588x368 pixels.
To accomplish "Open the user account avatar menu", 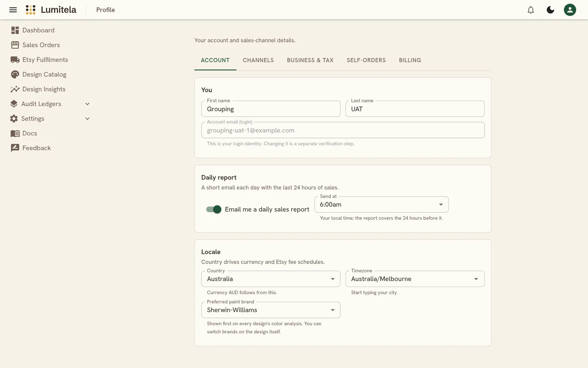I will coord(570,10).
